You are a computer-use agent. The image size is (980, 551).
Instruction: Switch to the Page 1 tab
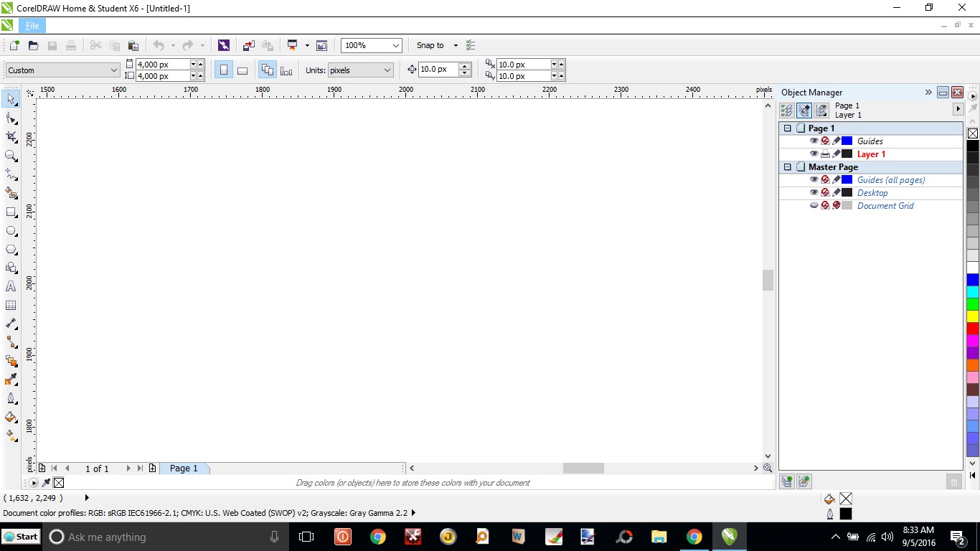pyautogui.click(x=184, y=468)
